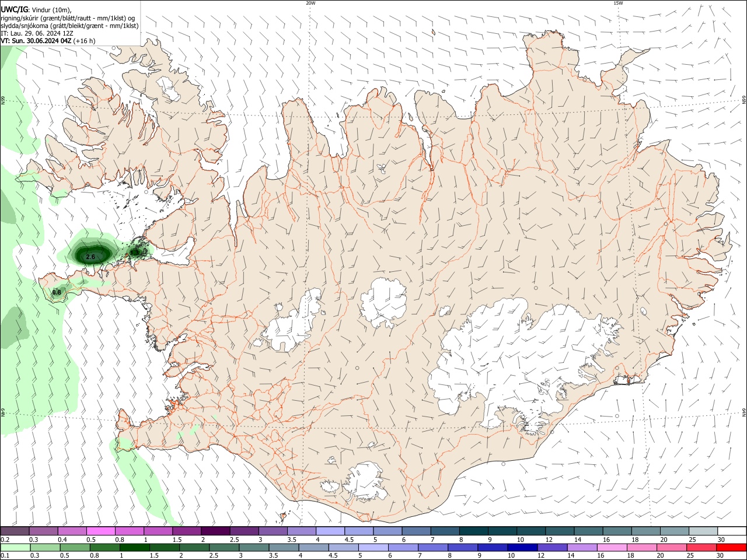Click the light pink swatch labeled 16
This screenshot has width=747, height=560.
pyautogui.click(x=612, y=548)
